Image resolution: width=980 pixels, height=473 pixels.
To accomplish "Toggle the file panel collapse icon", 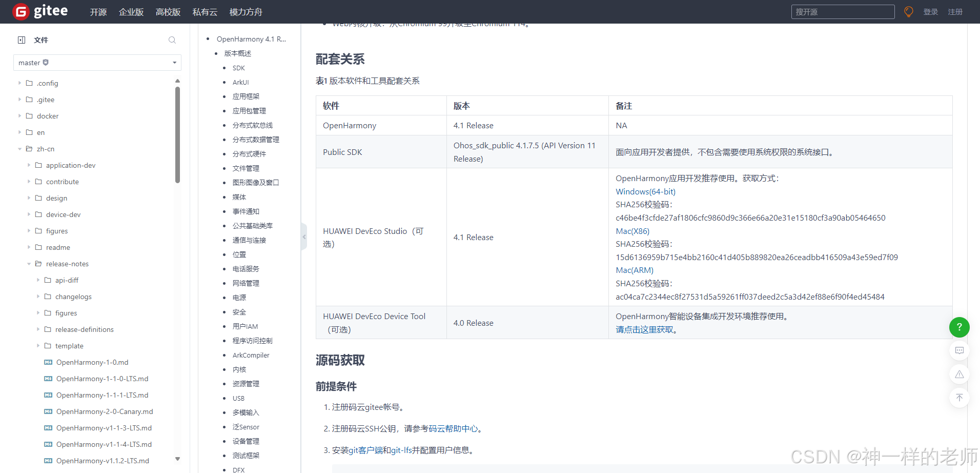I will click(22, 40).
